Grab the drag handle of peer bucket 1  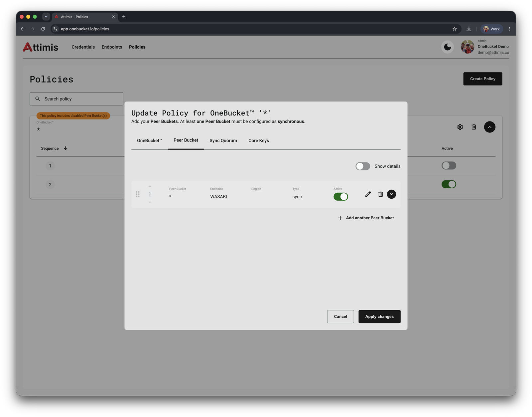coord(138,194)
